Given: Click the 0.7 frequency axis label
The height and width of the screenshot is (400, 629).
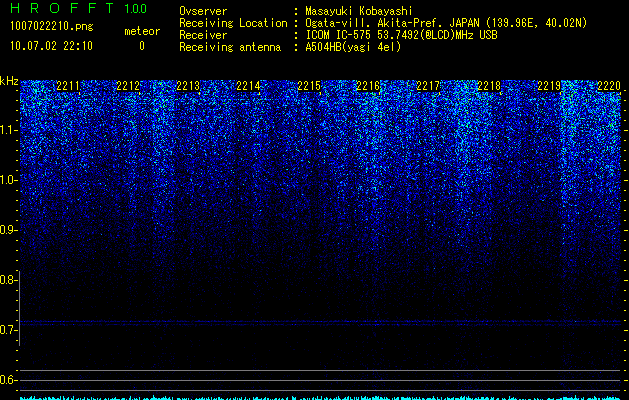Looking at the screenshot, I should pyautogui.click(x=8, y=330).
